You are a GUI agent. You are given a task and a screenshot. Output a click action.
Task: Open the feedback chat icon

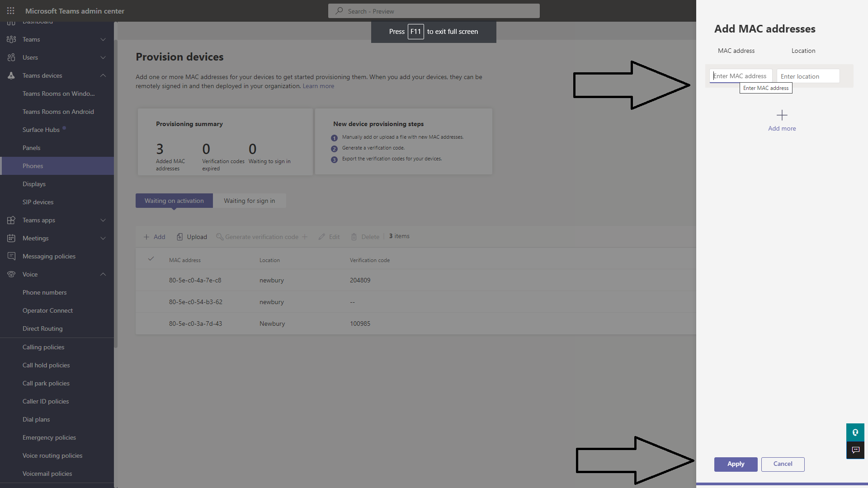coord(855,450)
